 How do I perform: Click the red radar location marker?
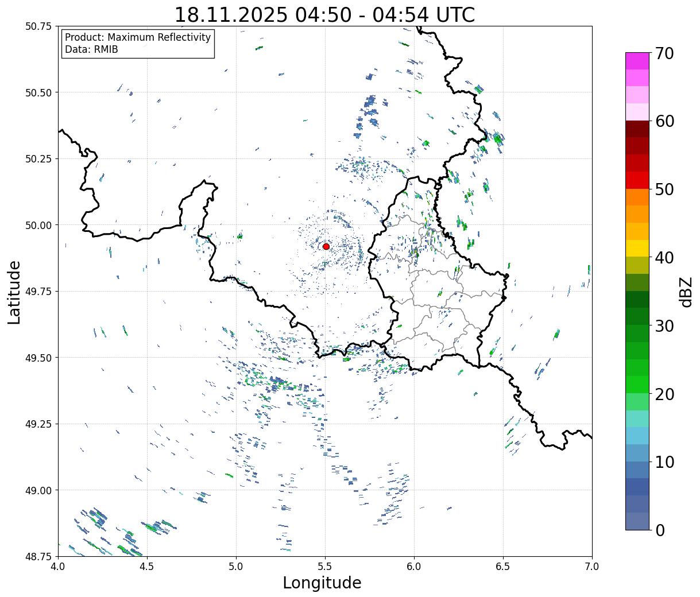tap(326, 246)
